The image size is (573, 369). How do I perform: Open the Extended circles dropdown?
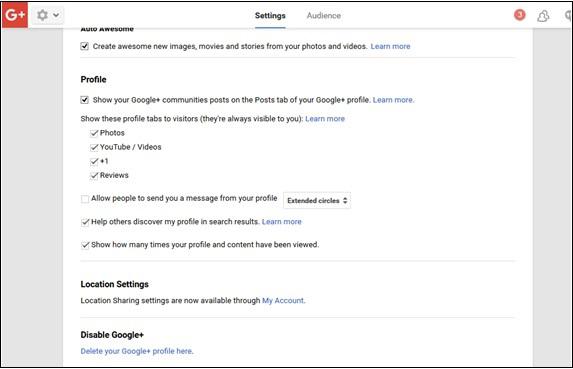point(317,201)
